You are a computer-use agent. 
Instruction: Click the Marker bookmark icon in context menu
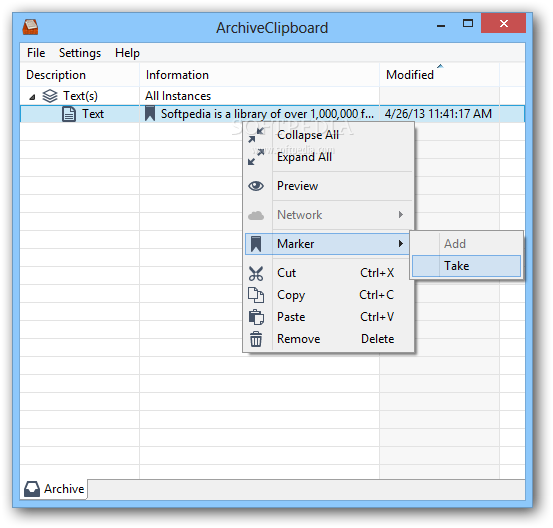256,244
